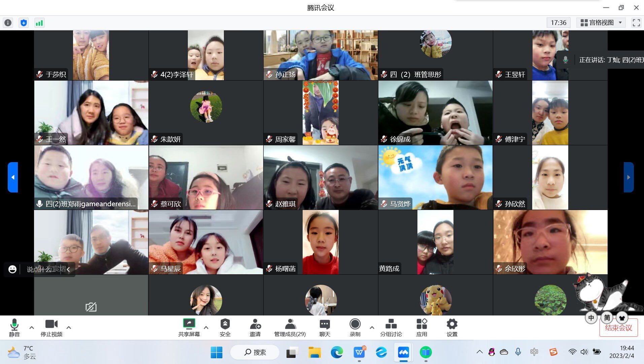Start recording (录制) the meeting
Screen dimensions: 644x364
pyautogui.click(x=355, y=328)
